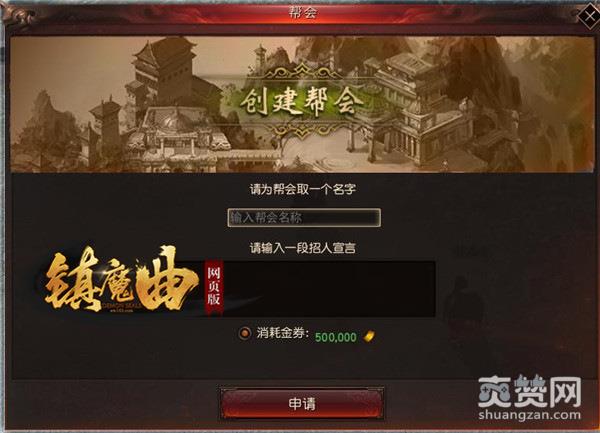Image resolution: width=600 pixels, height=433 pixels.
Task: Click the 申请 apply button
Action: click(x=302, y=404)
